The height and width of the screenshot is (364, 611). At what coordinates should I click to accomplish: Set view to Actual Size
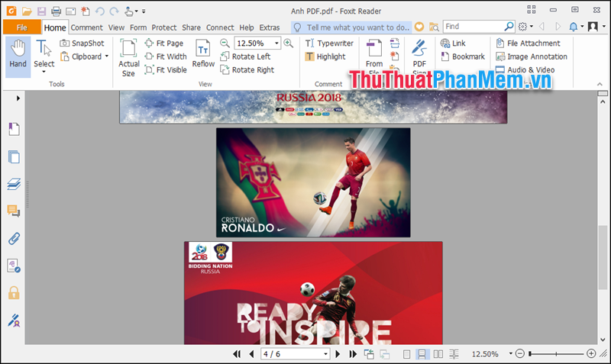point(128,58)
